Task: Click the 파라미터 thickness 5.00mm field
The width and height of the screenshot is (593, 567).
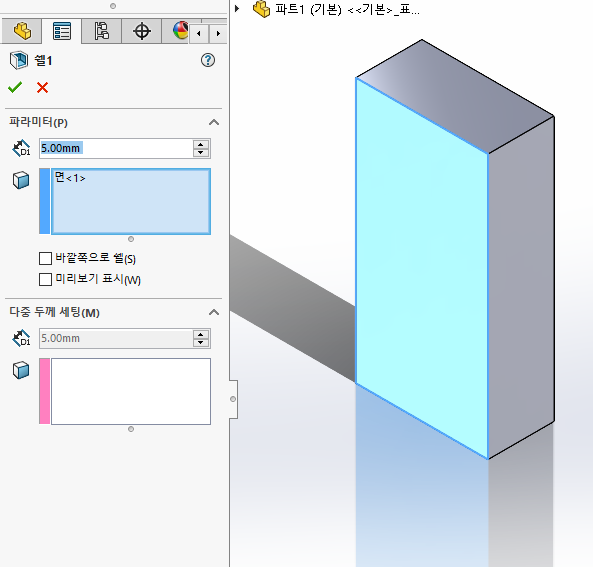Action: coord(116,148)
